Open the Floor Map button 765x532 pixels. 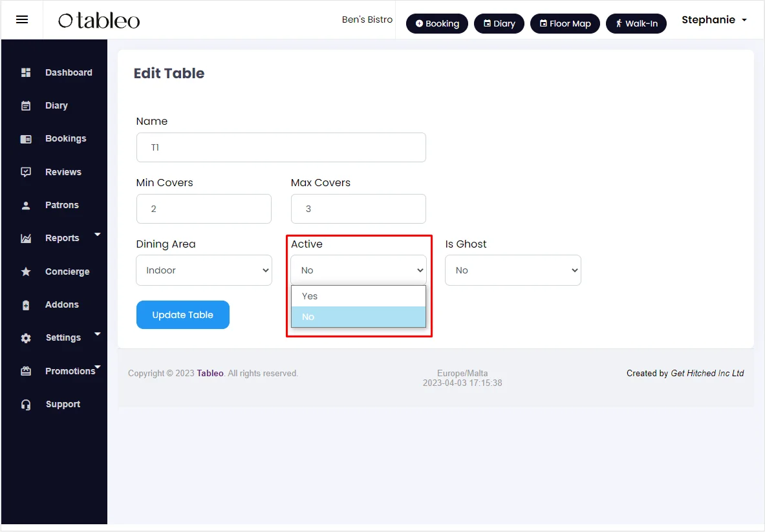pyautogui.click(x=565, y=23)
